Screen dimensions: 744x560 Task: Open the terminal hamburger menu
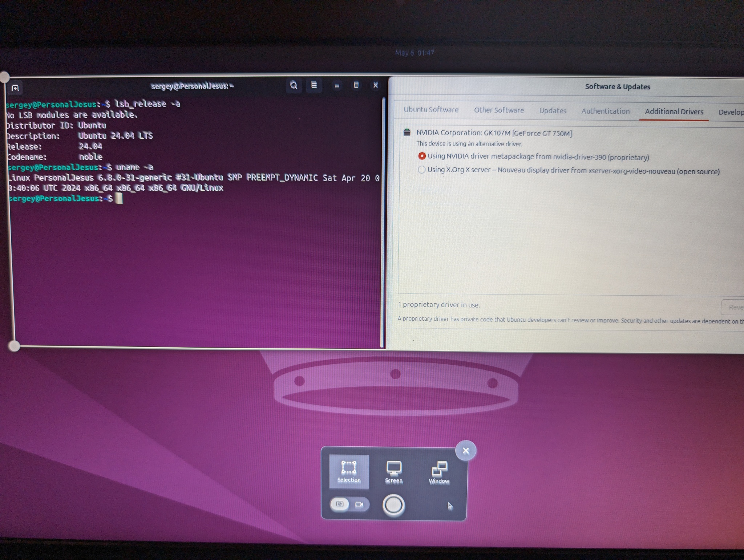(314, 86)
